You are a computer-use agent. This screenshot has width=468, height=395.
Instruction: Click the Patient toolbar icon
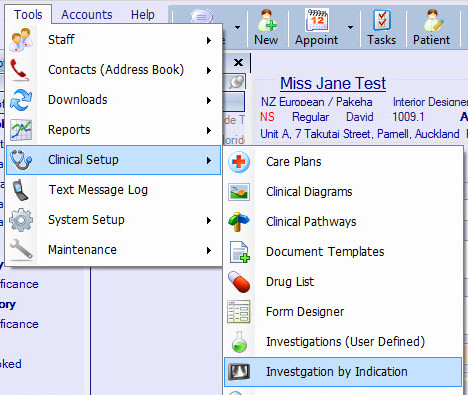tap(433, 20)
